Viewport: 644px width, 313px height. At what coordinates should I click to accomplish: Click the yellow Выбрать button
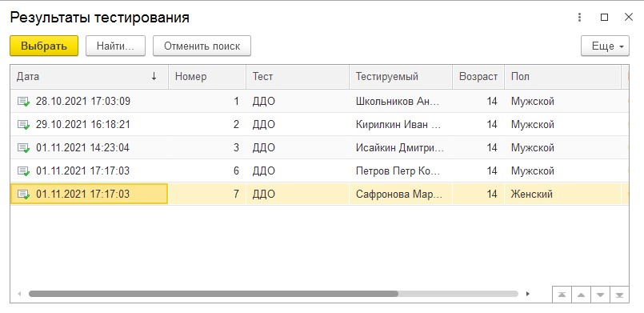pyautogui.click(x=44, y=46)
